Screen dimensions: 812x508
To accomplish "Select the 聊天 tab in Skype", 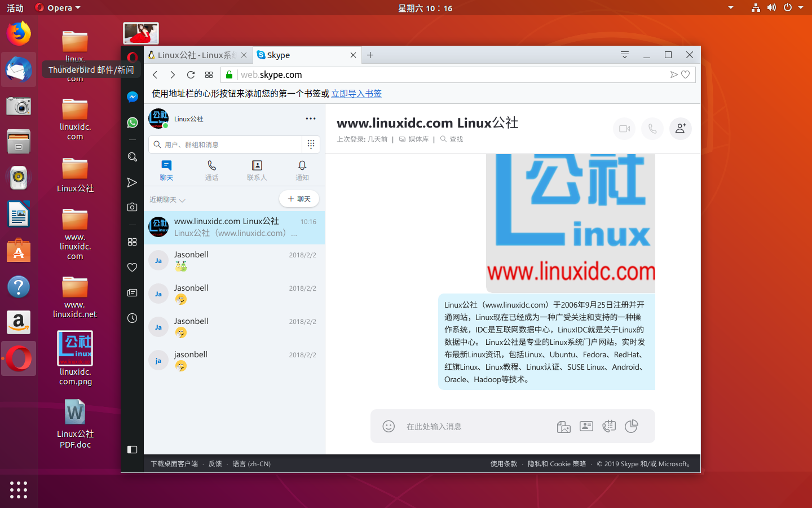I will pos(166,170).
